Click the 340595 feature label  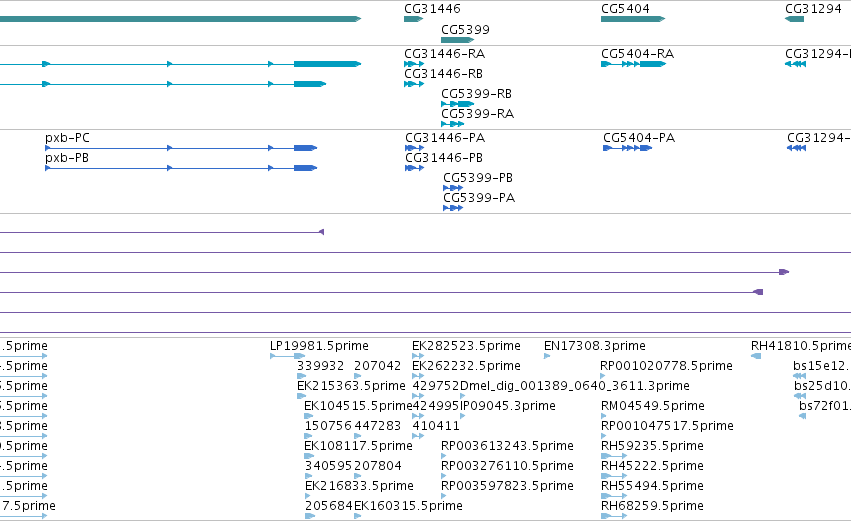(328, 466)
